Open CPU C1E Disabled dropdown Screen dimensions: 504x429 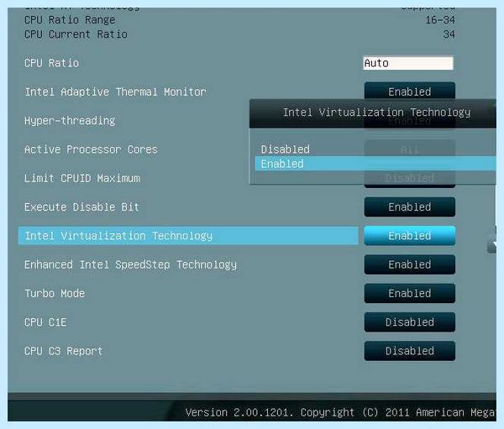(410, 322)
